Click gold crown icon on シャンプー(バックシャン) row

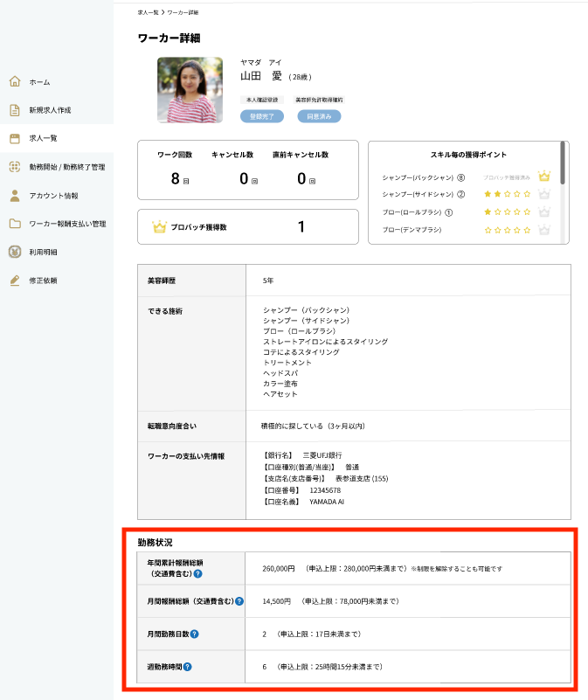point(544,177)
